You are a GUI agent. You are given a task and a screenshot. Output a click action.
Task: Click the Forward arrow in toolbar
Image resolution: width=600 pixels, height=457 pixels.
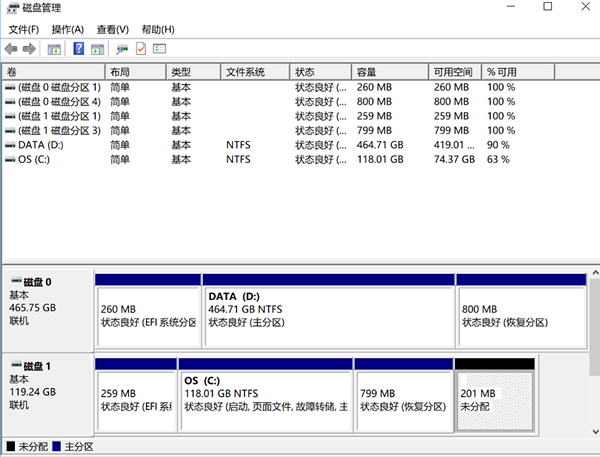[x=29, y=48]
